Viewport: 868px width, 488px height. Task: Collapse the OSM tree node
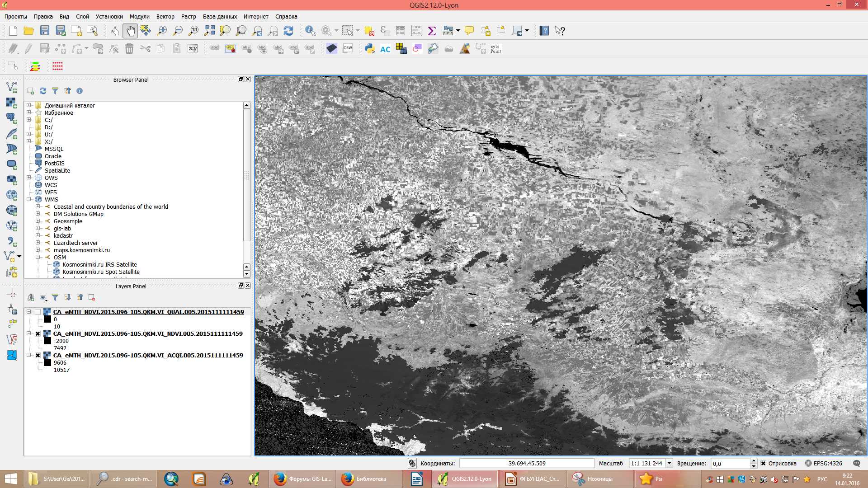click(38, 257)
